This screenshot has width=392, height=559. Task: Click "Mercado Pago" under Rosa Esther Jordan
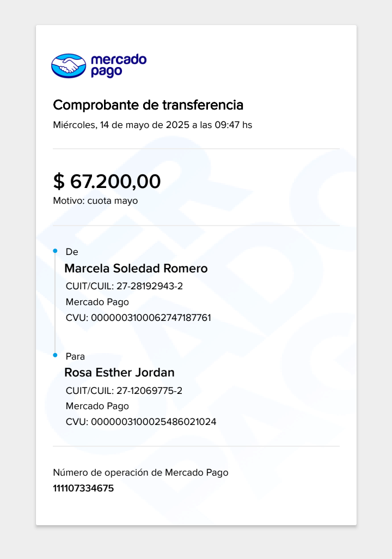point(97,406)
